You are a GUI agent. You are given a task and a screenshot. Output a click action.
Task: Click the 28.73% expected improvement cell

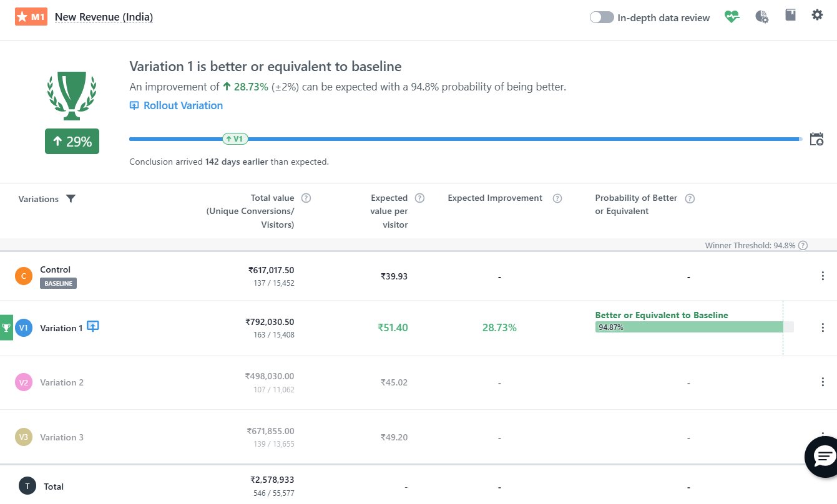tap(499, 327)
